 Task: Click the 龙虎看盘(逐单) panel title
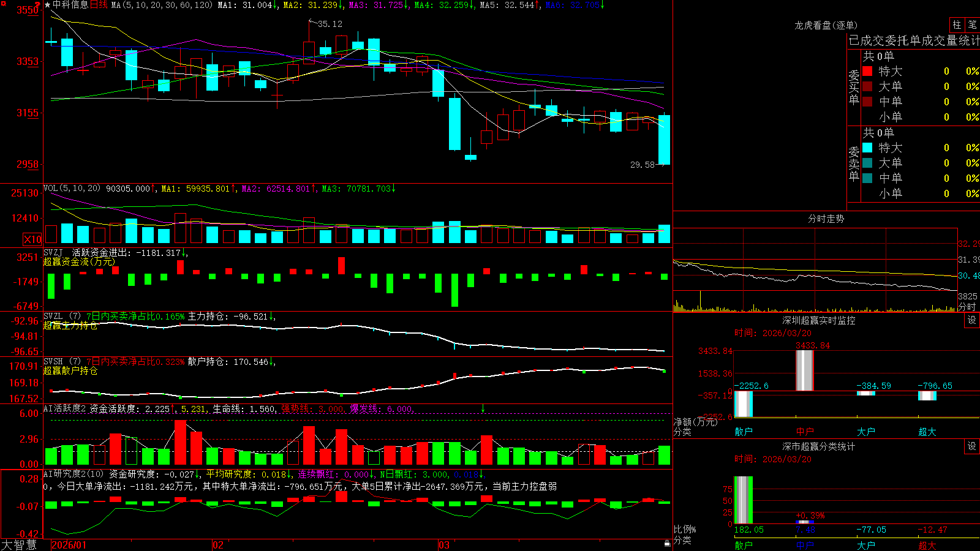click(826, 25)
